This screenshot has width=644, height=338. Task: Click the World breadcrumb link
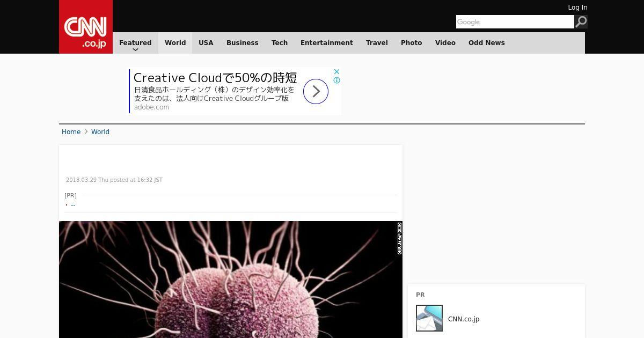point(100,132)
